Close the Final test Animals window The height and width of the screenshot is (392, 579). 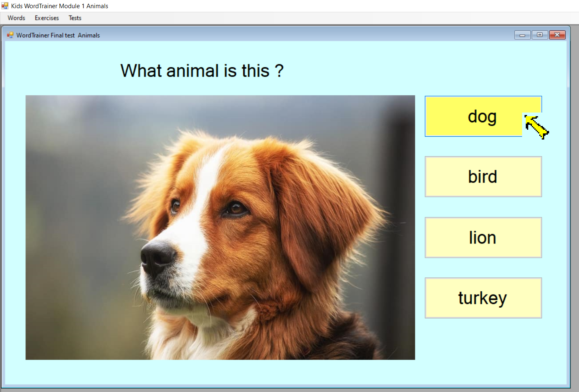coord(557,35)
